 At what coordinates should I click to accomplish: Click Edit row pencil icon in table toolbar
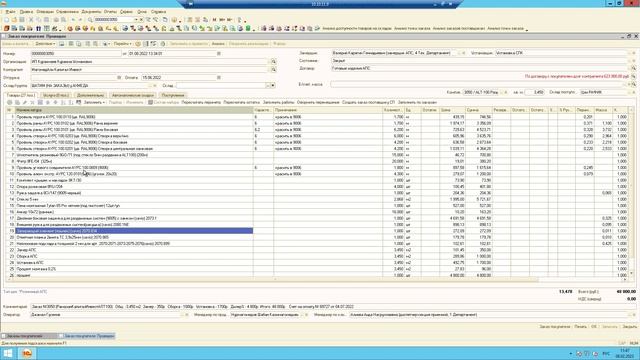(x=24, y=102)
